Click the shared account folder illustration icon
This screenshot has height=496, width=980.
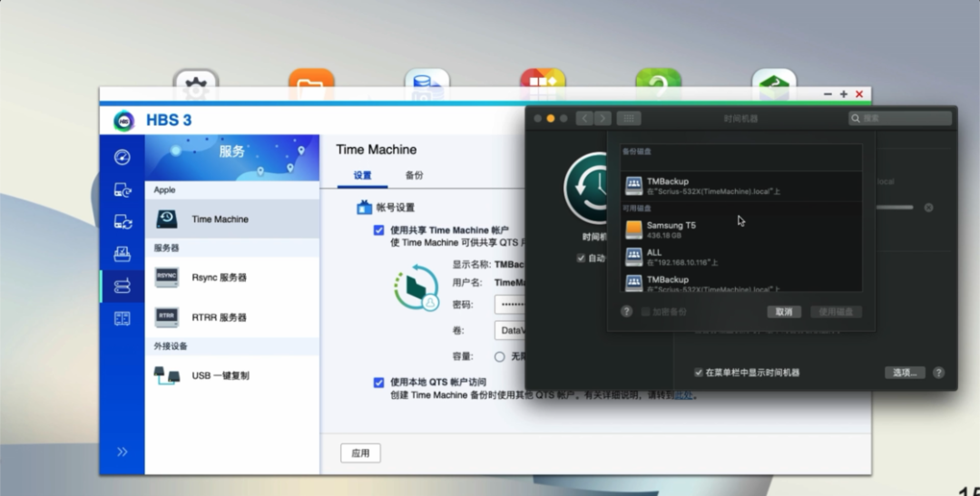pos(416,287)
